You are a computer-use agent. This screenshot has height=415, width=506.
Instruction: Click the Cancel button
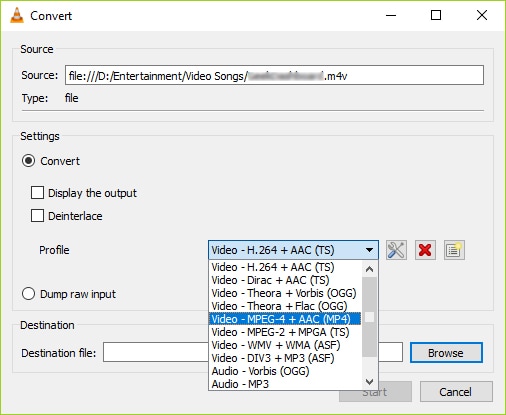point(456,392)
